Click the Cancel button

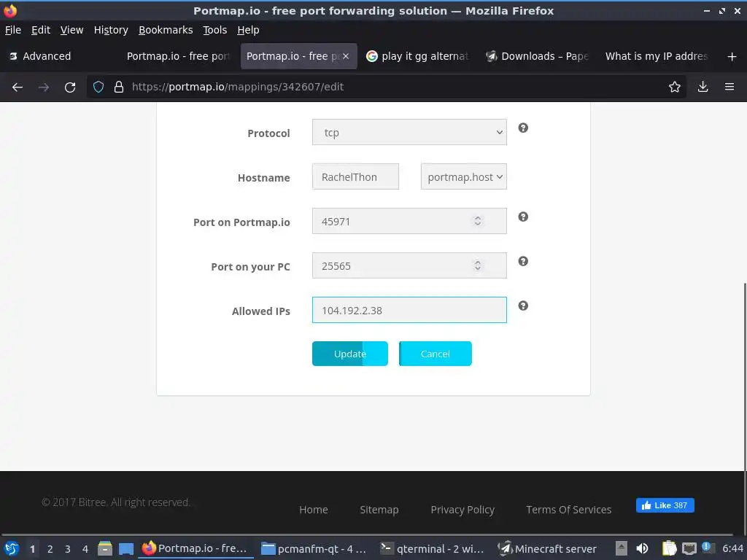point(435,354)
